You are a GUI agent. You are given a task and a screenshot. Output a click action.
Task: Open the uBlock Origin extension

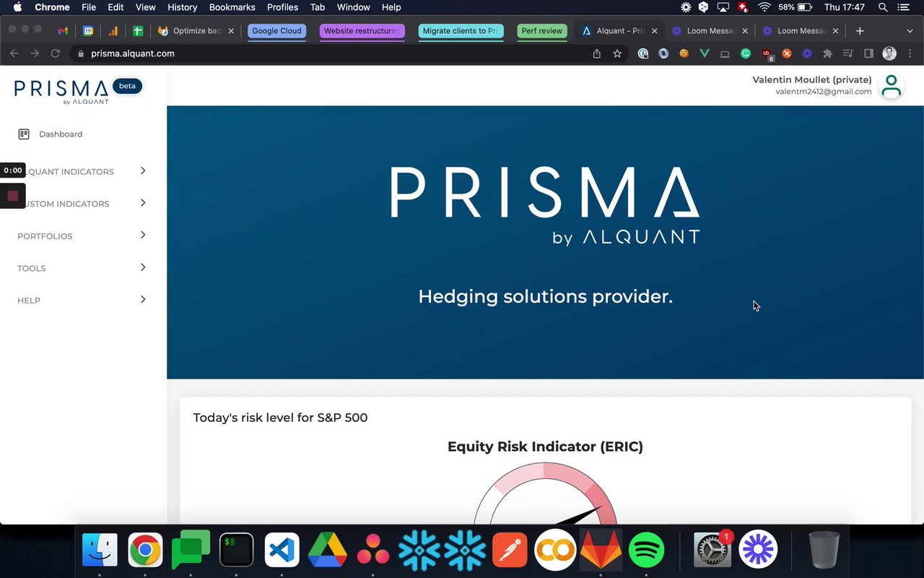point(767,54)
